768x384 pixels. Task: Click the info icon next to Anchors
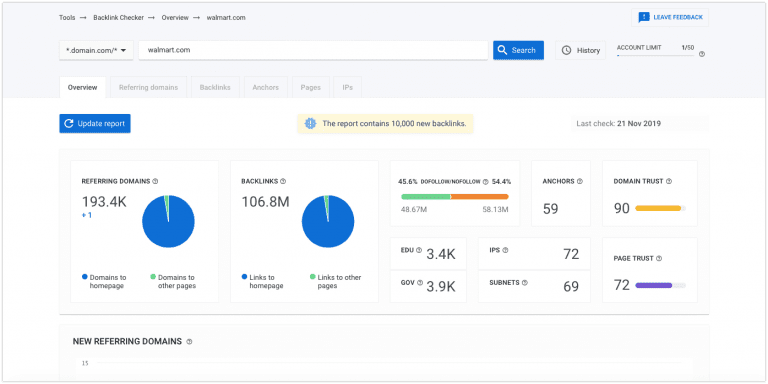(x=580, y=181)
